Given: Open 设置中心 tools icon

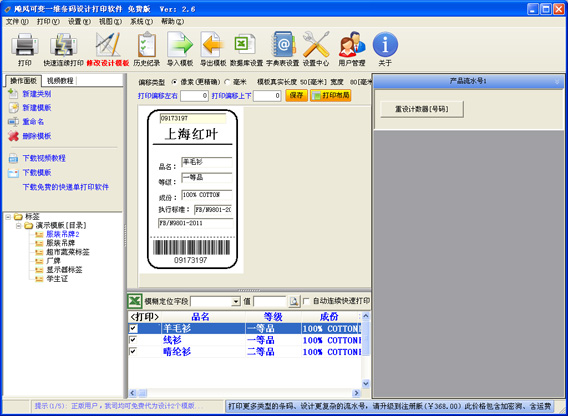Looking at the screenshot, I should tap(316, 45).
